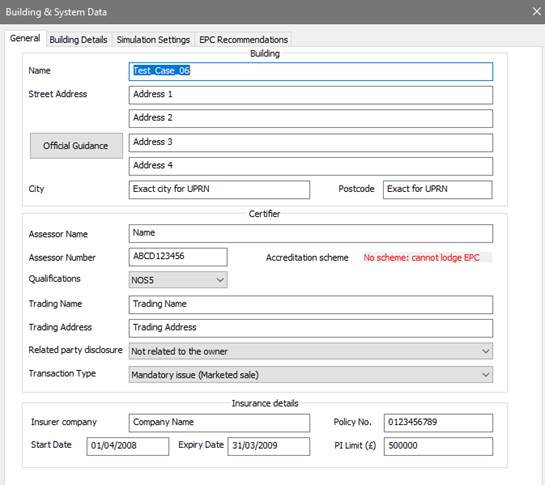Click the PI Limit field
This screenshot has width=545, height=485.
coord(438,446)
